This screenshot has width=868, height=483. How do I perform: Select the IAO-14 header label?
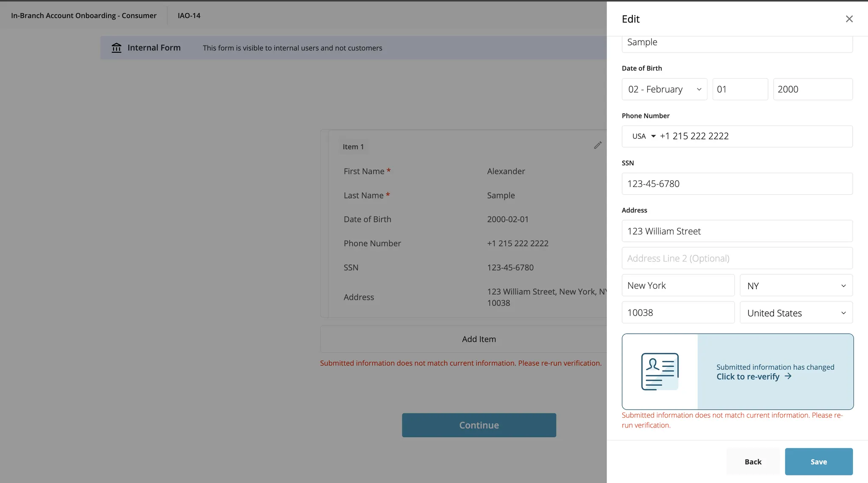coord(189,16)
